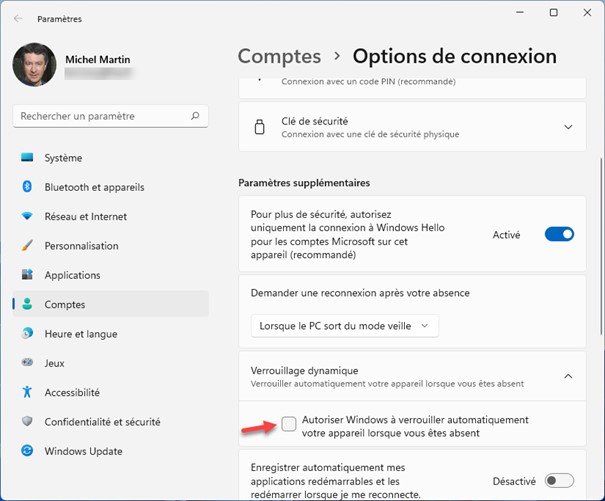Image resolution: width=605 pixels, height=501 pixels.
Task: Click the Réseau et Internet wifi icon
Action: point(27,216)
